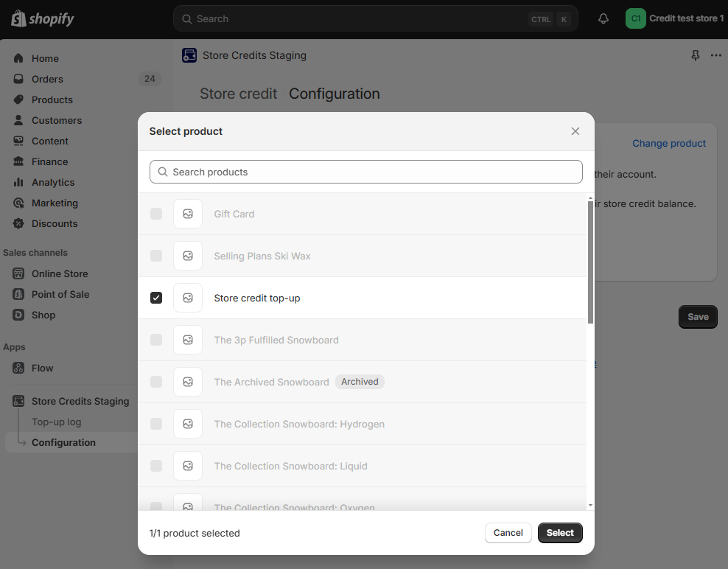728x569 pixels.
Task: Pin the Store Credits Staging app
Action: [695, 56]
